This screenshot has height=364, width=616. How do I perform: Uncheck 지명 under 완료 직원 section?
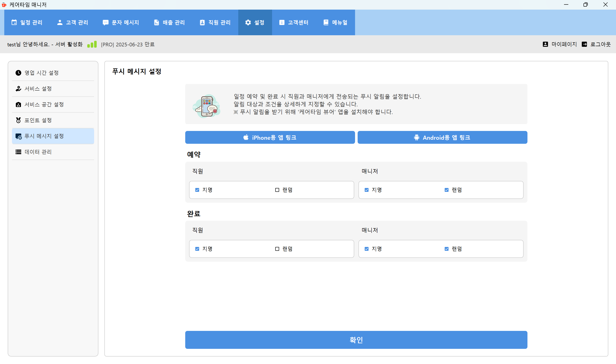click(197, 249)
